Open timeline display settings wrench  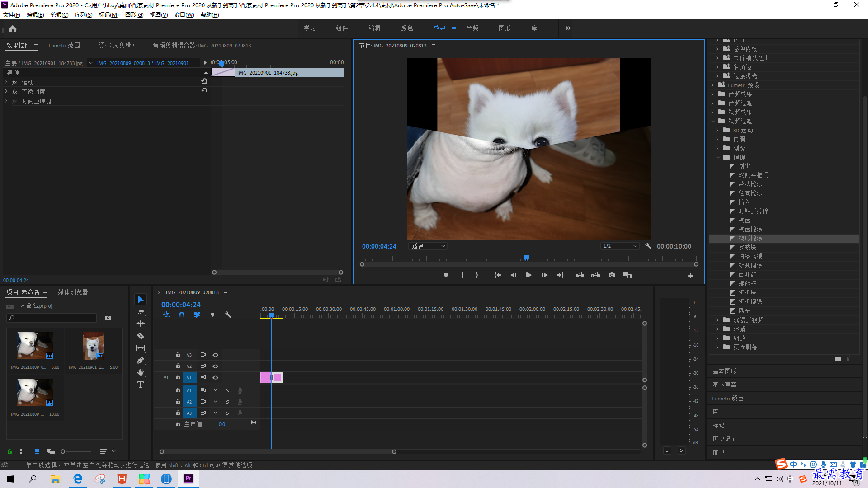coord(228,314)
